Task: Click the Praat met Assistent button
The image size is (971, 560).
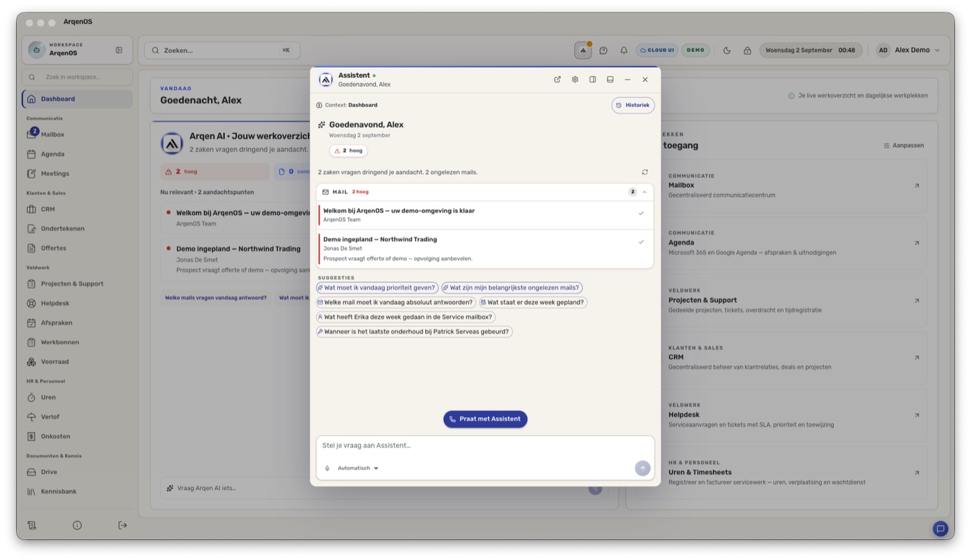Action: coord(486,419)
